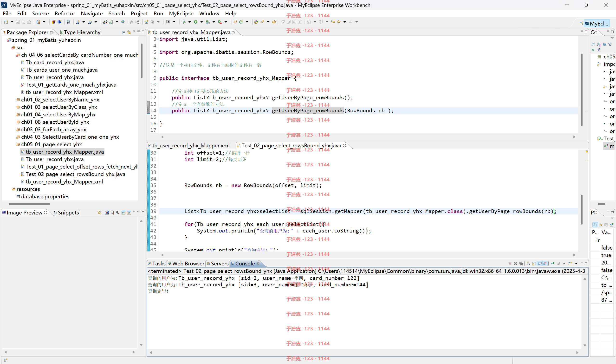Click Pin Console icon
Viewport: 616px width, 364px height.
tap(553, 264)
